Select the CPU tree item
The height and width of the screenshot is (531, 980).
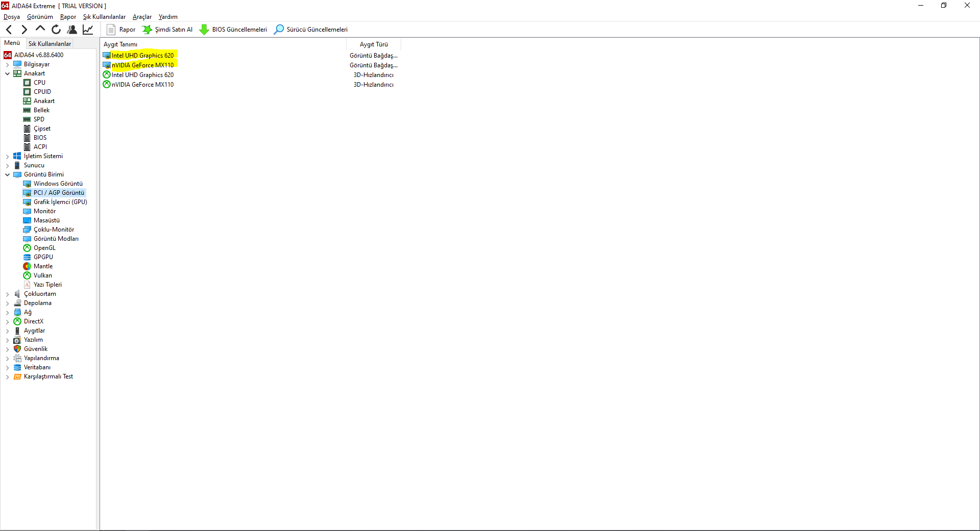pyautogui.click(x=35, y=83)
